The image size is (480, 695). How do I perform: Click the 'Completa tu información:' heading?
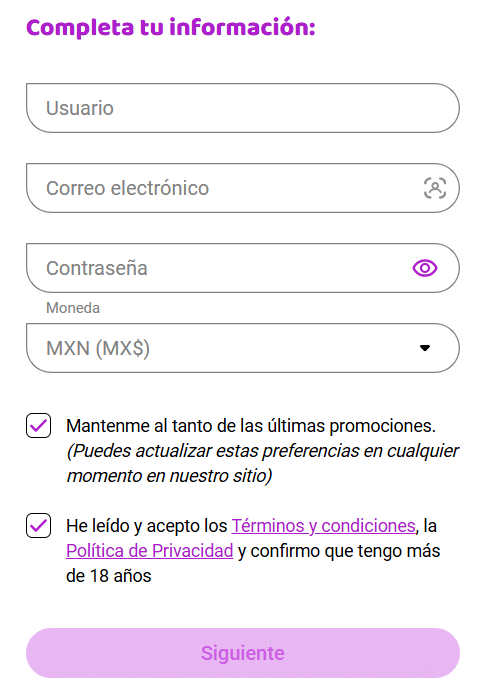tap(171, 27)
